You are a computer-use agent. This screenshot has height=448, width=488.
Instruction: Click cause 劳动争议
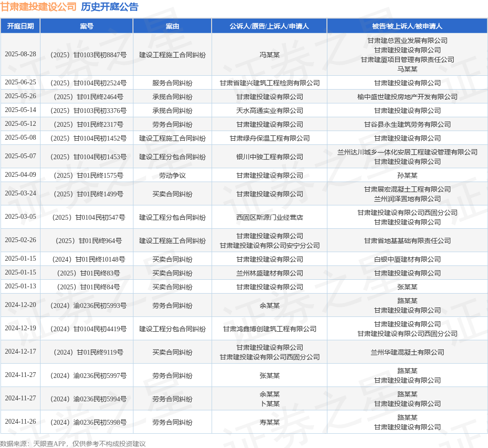coord(173,175)
